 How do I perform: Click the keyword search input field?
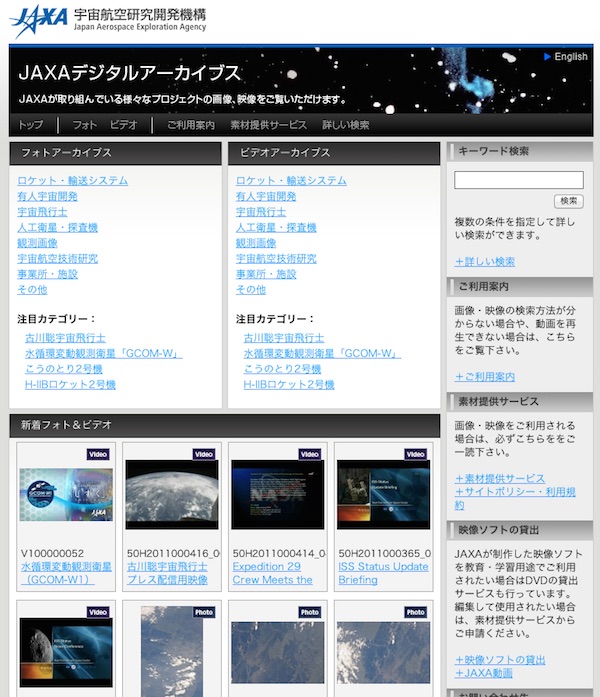tap(519, 180)
